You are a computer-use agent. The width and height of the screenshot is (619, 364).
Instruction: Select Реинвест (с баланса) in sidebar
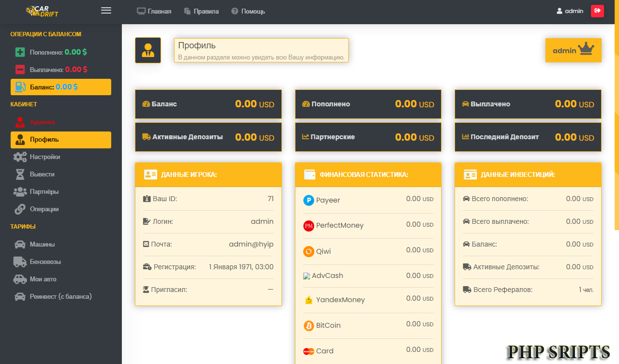pos(60,297)
